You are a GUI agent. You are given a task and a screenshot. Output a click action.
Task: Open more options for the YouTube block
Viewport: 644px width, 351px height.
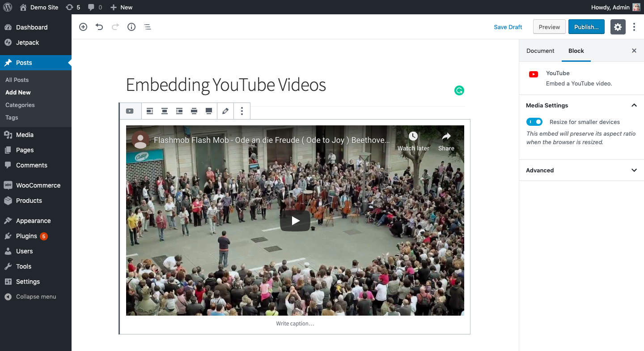click(x=241, y=111)
